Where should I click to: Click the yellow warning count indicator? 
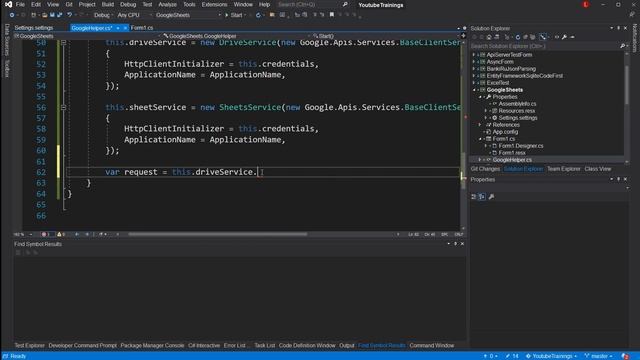(x=61, y=234)
